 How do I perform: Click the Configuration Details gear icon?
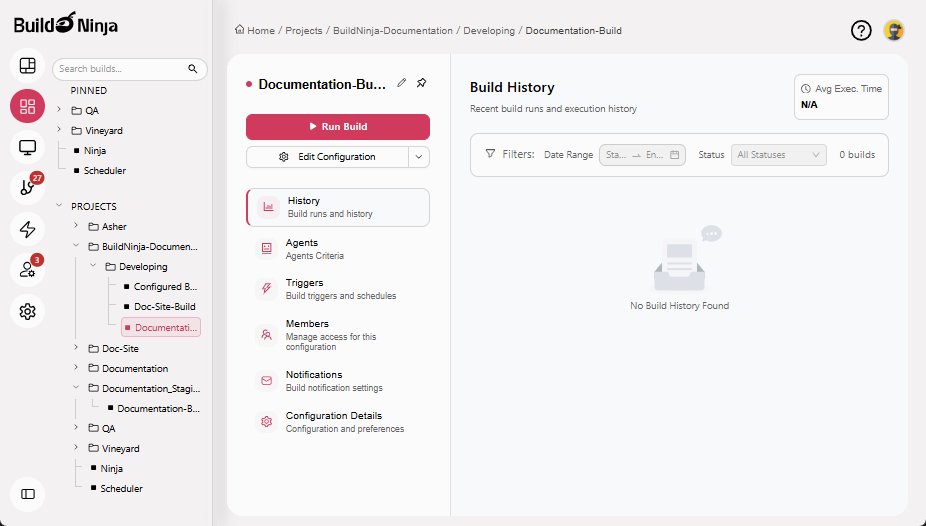point(266,422)
